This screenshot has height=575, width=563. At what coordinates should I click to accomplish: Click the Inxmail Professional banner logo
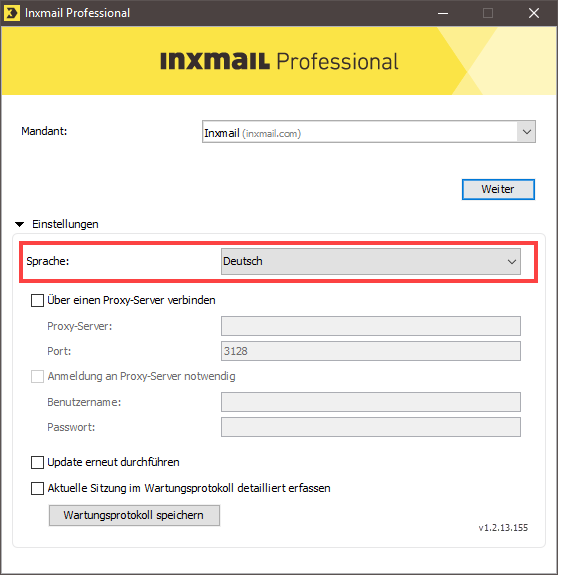[279, 61]
